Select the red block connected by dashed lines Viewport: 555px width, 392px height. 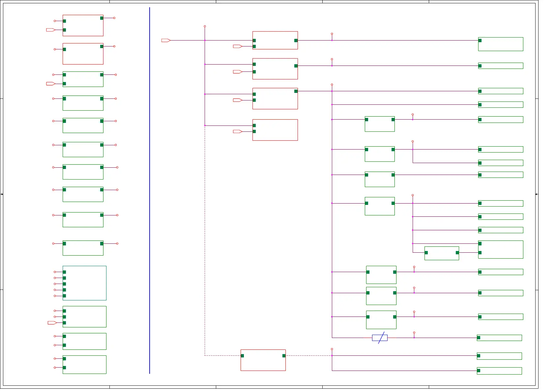(x=263, y=360)
